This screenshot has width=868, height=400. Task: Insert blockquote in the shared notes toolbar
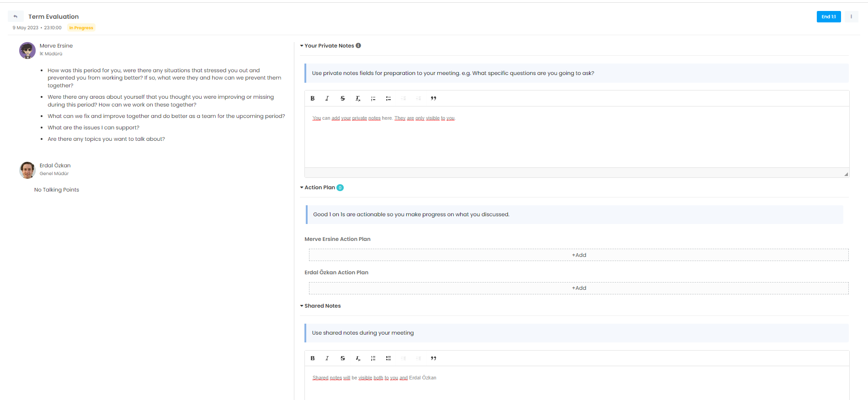434,358
